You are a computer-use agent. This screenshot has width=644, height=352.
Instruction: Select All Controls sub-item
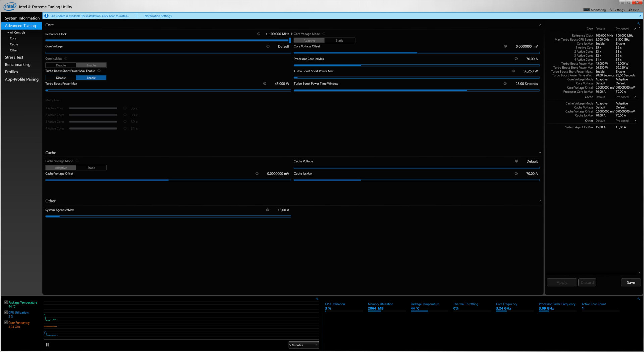17,33
